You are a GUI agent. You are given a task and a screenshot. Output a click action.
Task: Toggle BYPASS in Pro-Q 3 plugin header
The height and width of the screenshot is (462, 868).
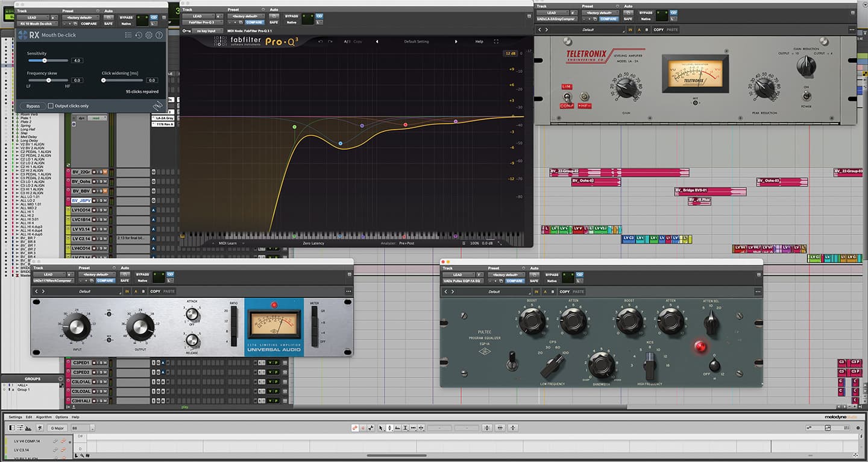coord(291,16)
